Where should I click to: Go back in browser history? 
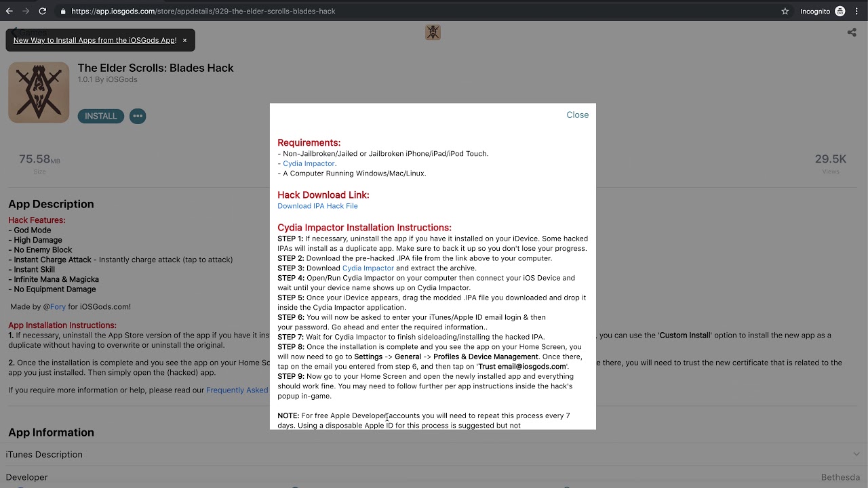(x=9, y=11)
